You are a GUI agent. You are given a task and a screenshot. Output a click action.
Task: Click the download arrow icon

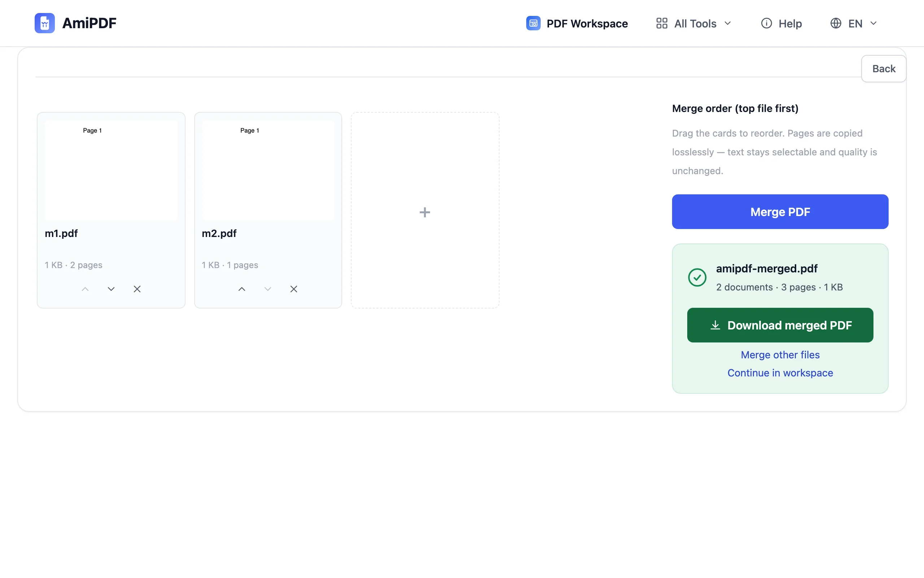coord(715,325)
